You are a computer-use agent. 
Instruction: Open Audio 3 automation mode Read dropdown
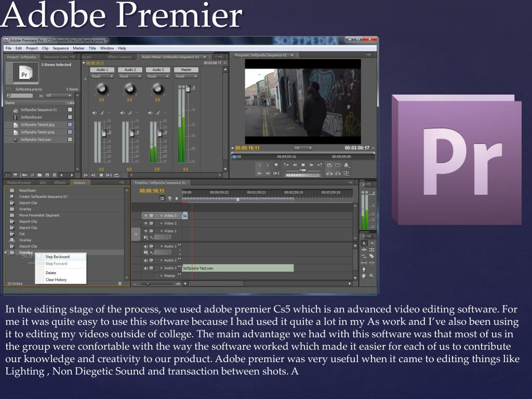(158, 76)
